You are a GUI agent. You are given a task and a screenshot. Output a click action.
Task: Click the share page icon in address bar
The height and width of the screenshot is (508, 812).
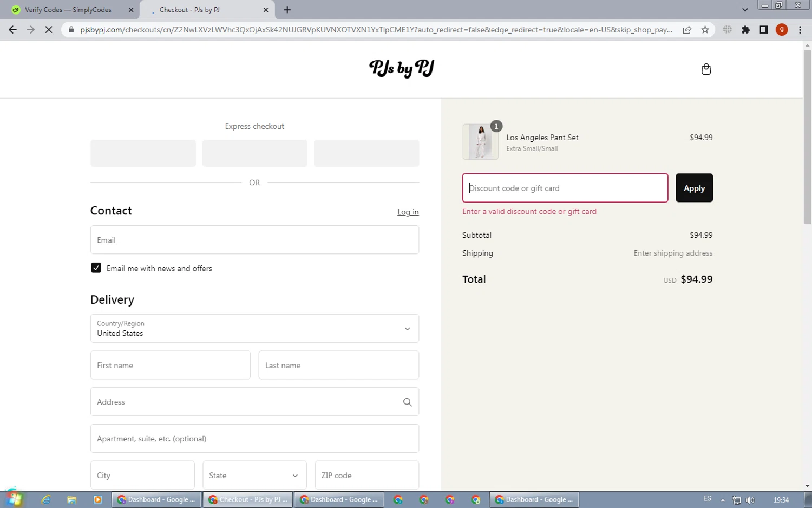tap(687, 30)
